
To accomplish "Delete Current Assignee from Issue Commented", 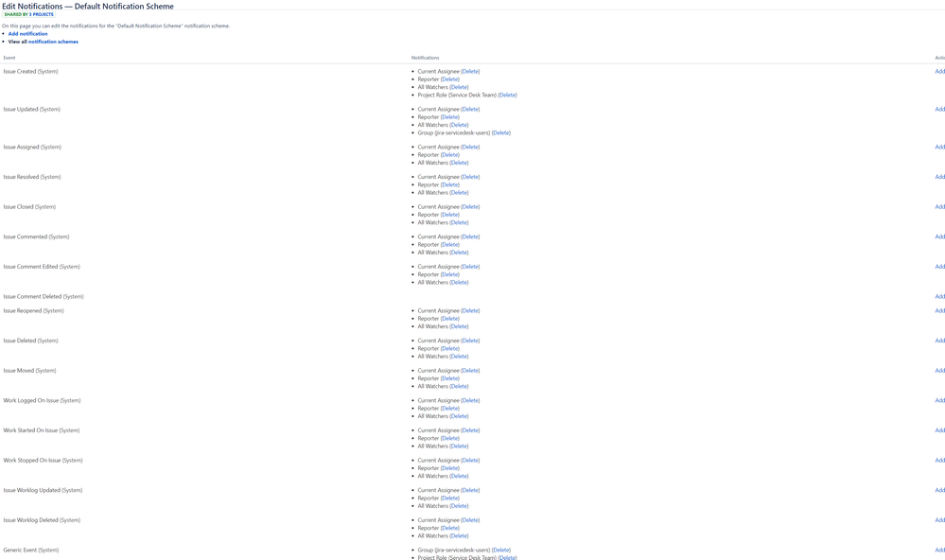I will (x=470, y=236).
